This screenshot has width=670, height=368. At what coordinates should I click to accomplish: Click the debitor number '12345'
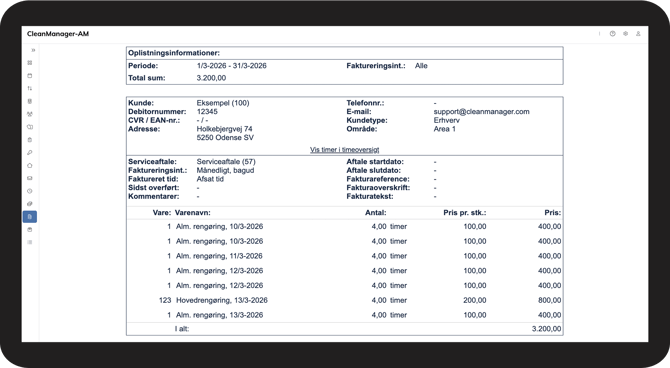207,112
